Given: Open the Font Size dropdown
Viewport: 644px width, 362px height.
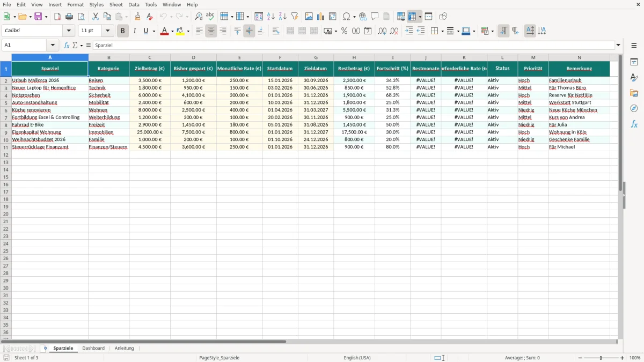Looking at the screenshot, I should (x=107, y=31).
